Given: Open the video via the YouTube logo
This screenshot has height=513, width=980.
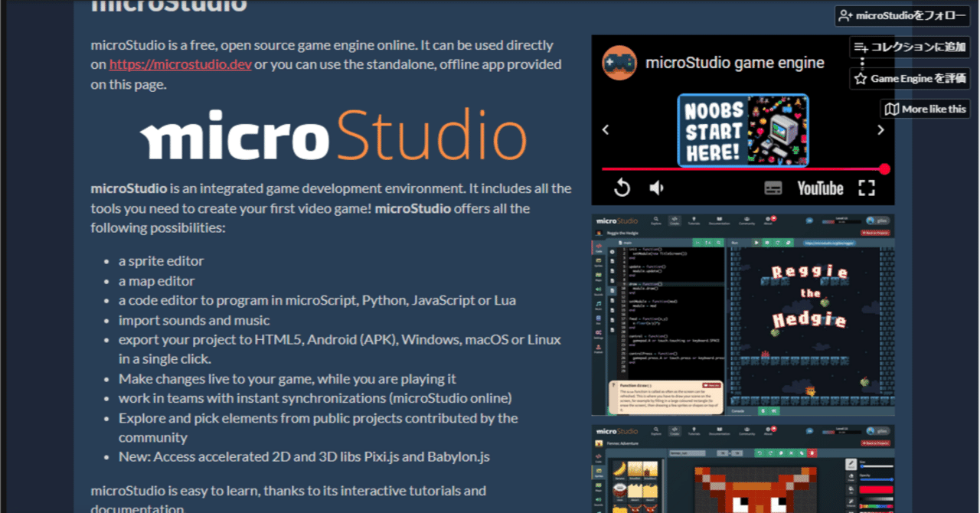Looking at the screenshot, I should coord(820,187).
